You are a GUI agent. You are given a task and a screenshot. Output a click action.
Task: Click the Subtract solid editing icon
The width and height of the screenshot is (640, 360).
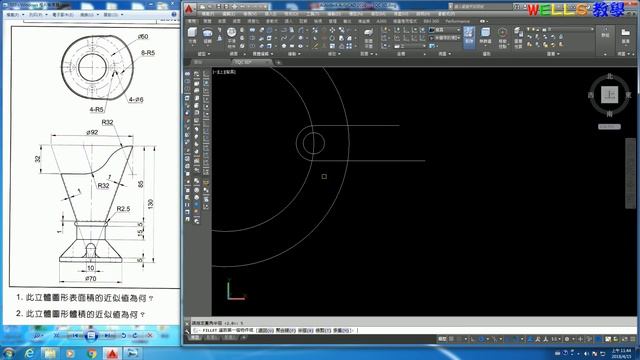coord(252,38)
